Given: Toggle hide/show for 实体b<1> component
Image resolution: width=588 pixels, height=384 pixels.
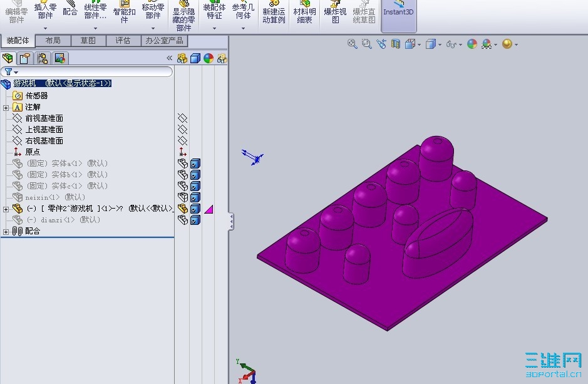Looking at the screenshot, I should pyautogui.click(x=183, y=175).
